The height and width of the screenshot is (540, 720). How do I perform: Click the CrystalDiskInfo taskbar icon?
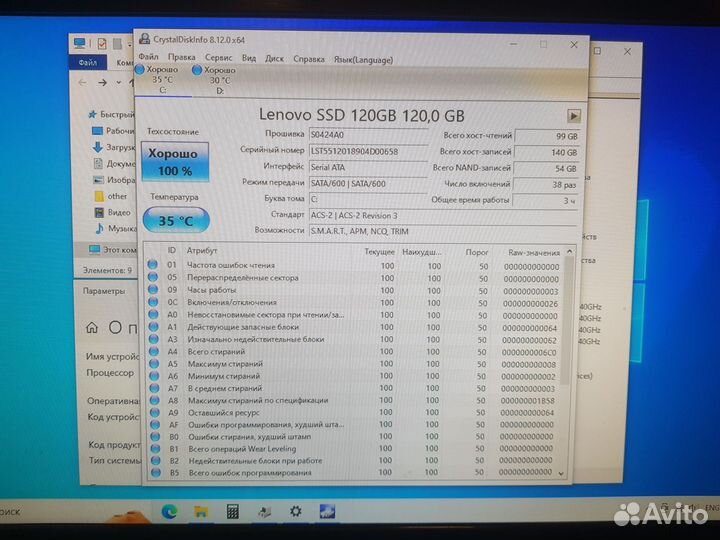[327, 511]
